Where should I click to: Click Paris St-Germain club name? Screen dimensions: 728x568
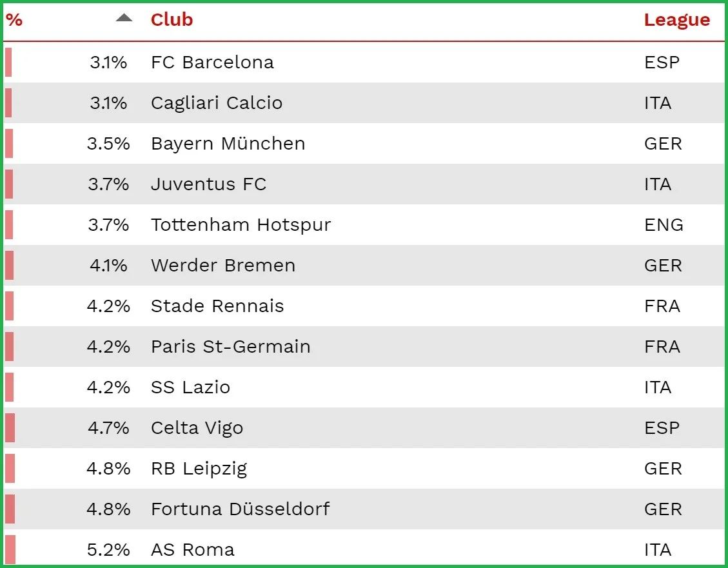[x=230, y=347]
